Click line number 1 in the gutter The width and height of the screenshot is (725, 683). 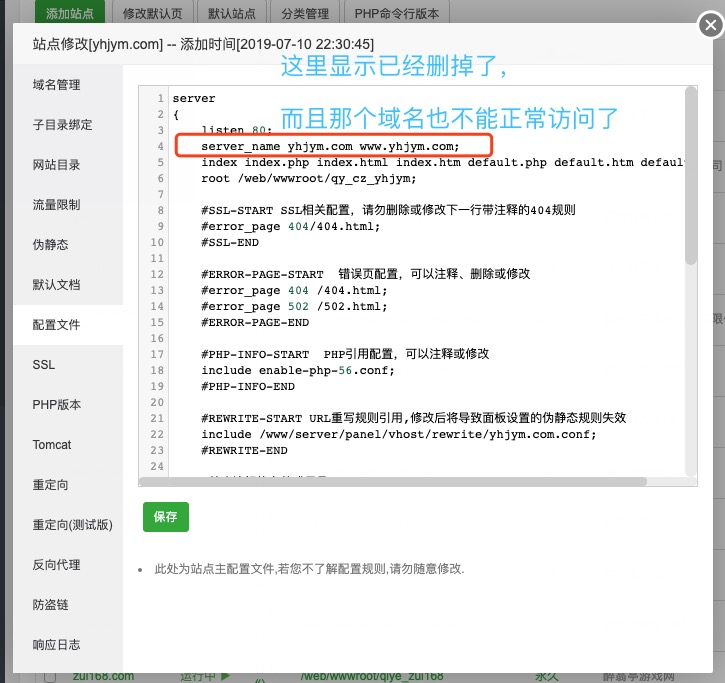160,98
